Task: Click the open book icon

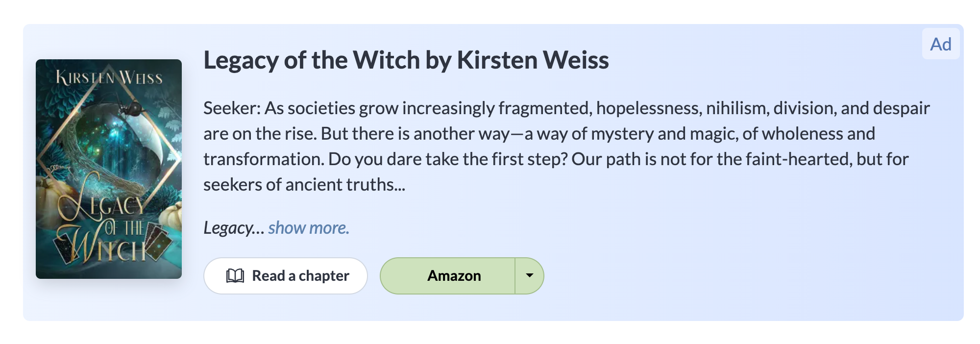Action: pyautogui.click(x=235, y=276)
